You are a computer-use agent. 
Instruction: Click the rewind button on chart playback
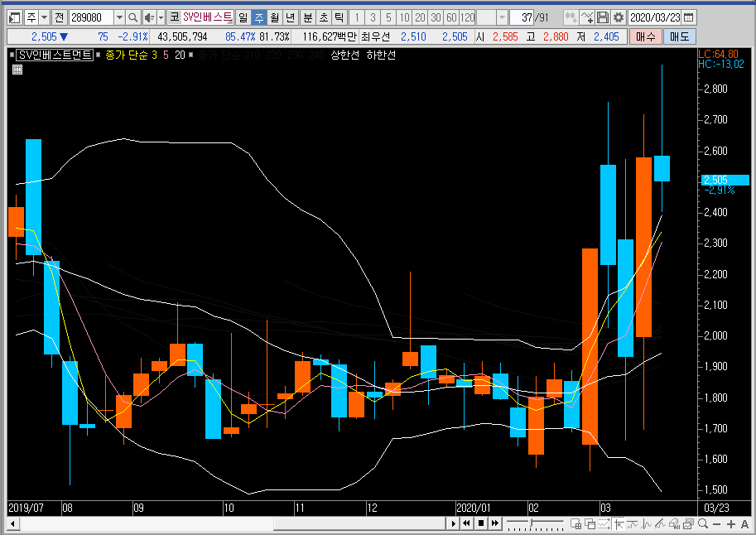[466, 523]
